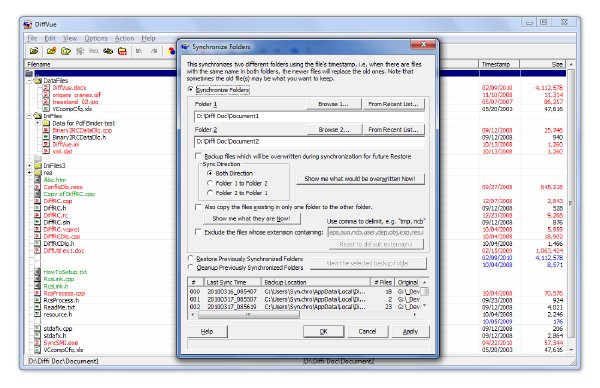This screenshot has height=388, width=600.
Task: Select Cleanup Previously Synchronized Folders option
Action: point(191,267)
